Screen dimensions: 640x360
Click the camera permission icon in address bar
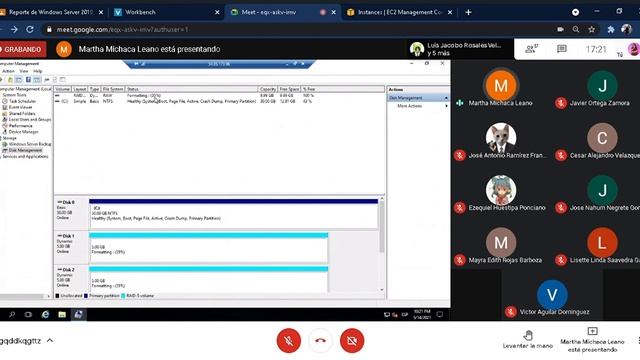coord(560,29)
